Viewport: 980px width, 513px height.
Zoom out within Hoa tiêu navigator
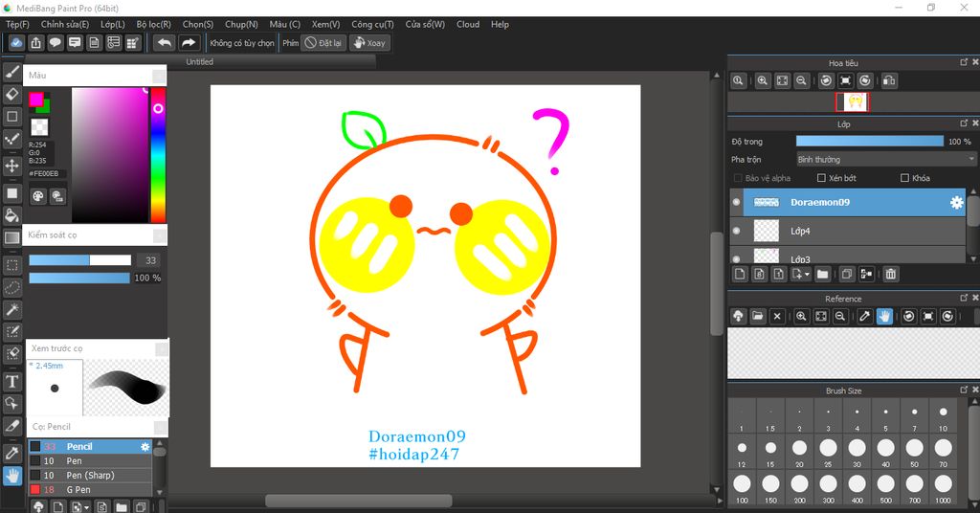tap(801, 80)
